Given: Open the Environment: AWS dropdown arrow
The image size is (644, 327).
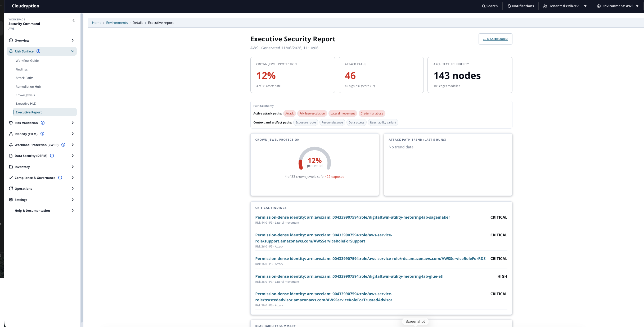Looking at the screenshot, I should 637,6.
